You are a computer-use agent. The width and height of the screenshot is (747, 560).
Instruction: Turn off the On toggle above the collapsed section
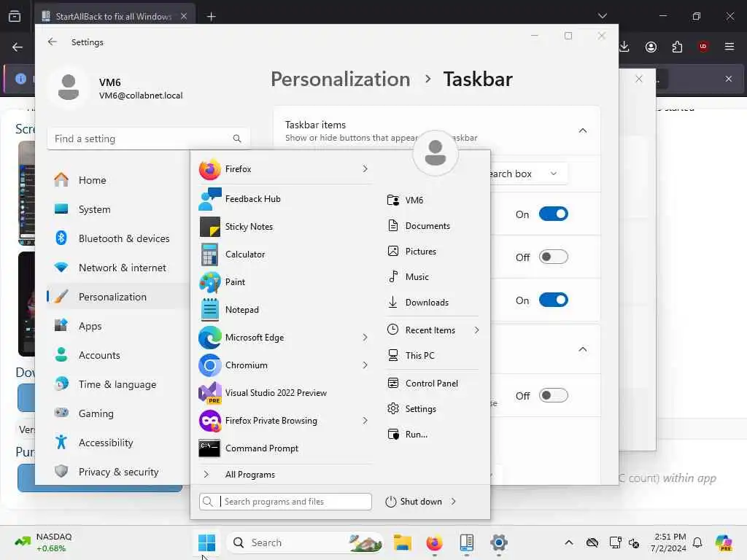coord(554,300)
